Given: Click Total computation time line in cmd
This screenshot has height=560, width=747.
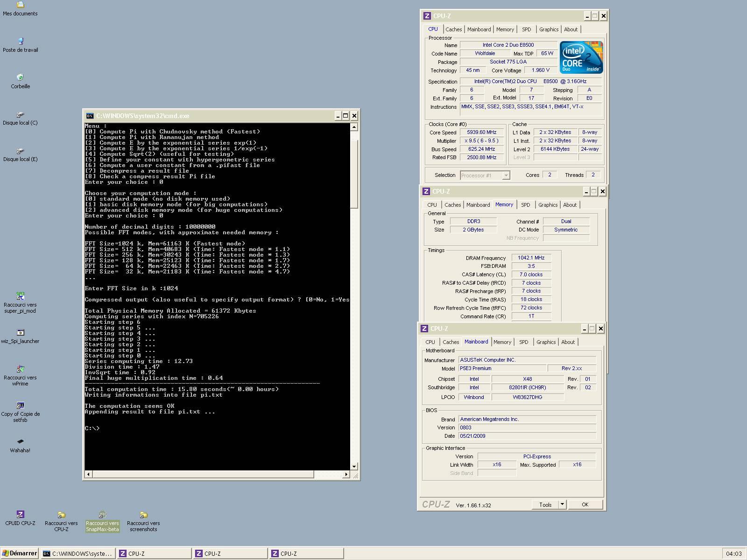Looking at the screenshot, I should (x=182, y=389).
